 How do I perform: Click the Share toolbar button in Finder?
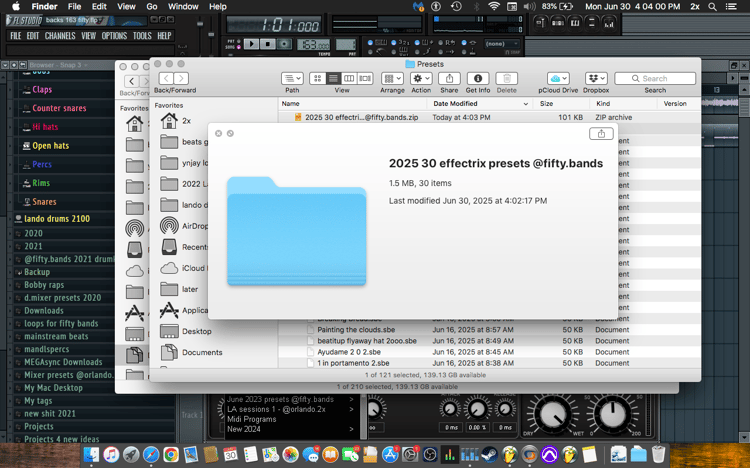click(x=449, y=78)
